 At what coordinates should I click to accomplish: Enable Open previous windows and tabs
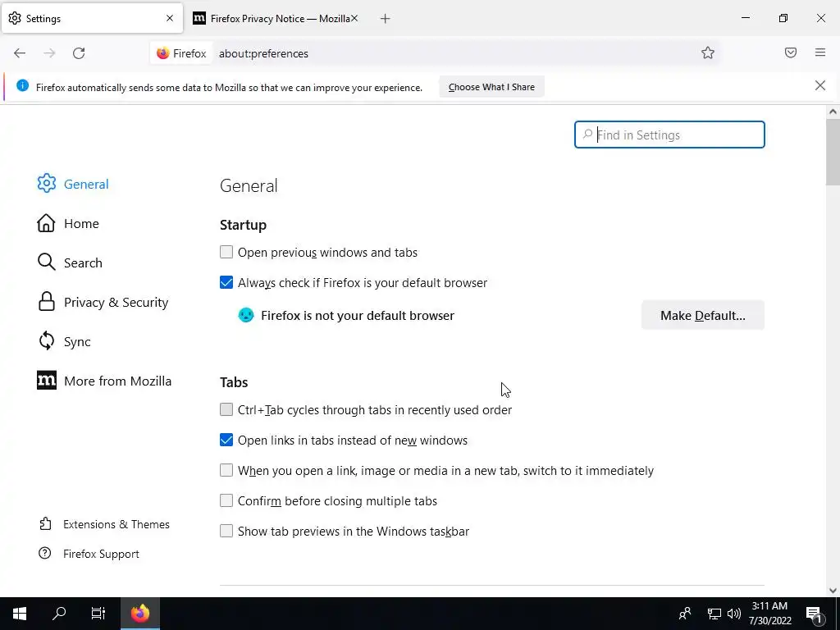(226, 252)
